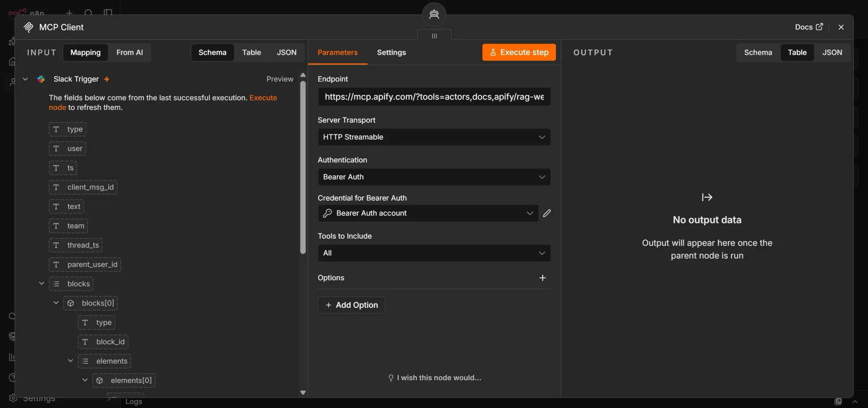
Task: Close the MCP Client panel
Action: tap(841, 27)
